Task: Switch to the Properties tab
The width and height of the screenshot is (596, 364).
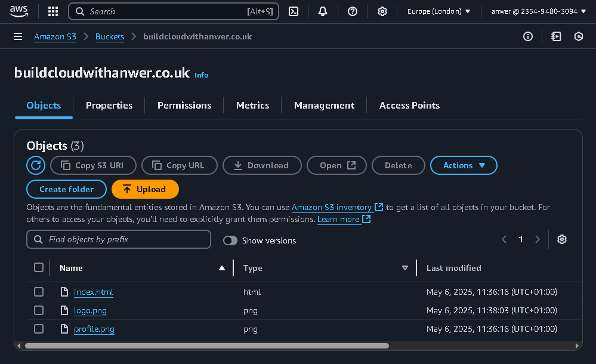Action: pyautogui.click(x=109, y=106)
